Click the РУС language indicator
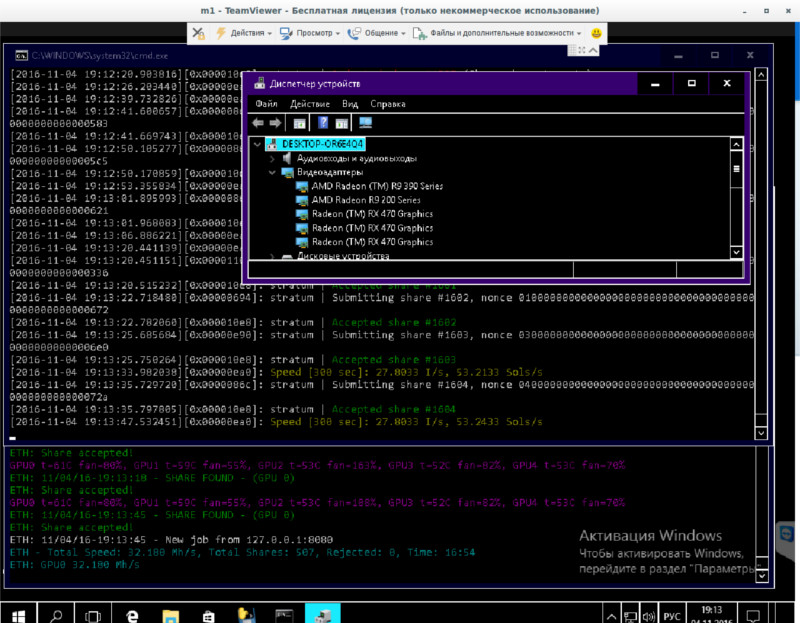 671,616
